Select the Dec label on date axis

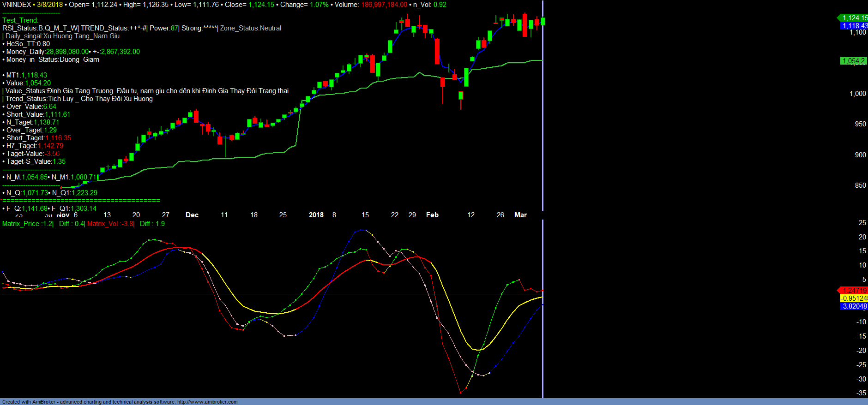click(x=192, y=215)
